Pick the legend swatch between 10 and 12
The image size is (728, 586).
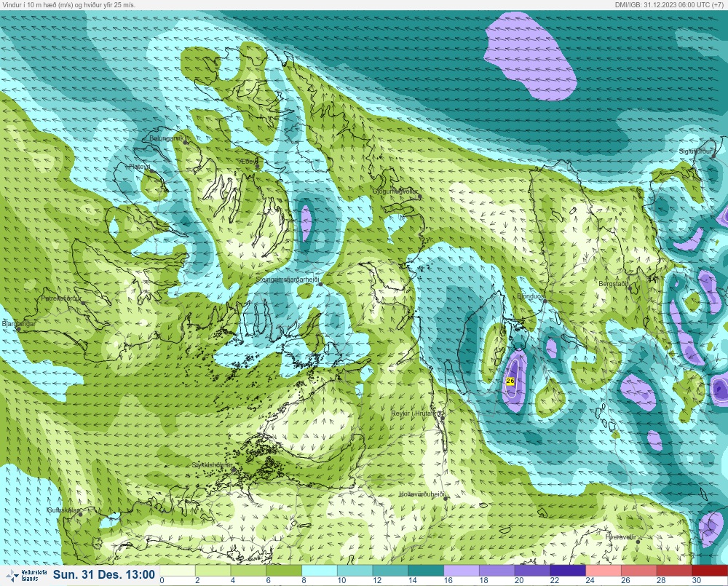(x=355, y=570)
